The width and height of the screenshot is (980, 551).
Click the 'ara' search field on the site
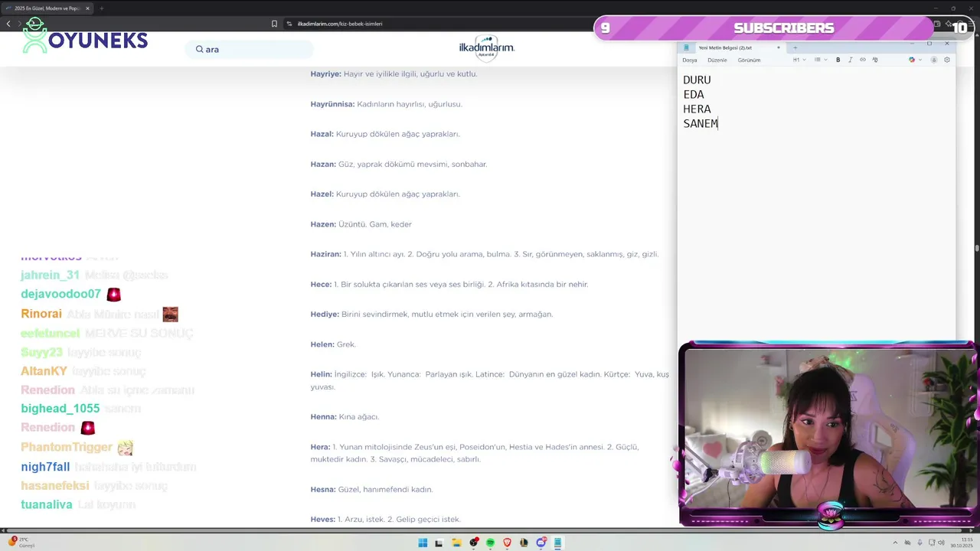[249, 49]
